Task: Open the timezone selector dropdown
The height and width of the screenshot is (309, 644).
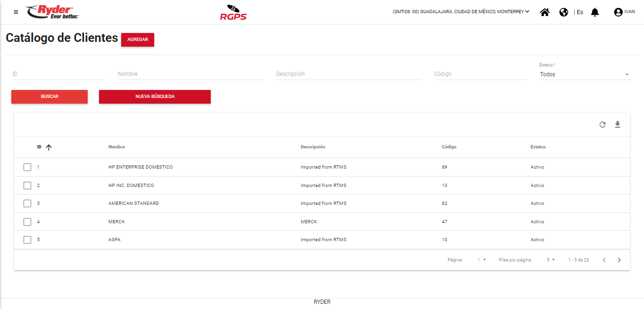Action: click(461, 12)
